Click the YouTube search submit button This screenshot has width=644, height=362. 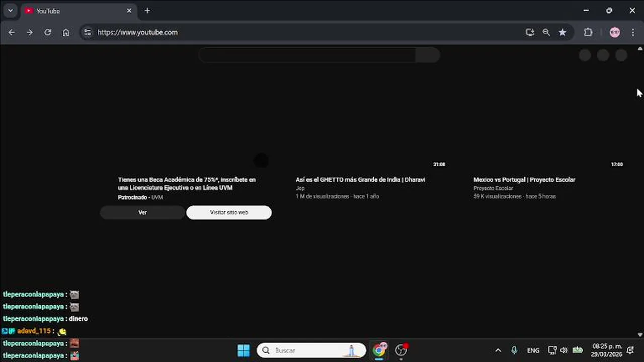pyautogui.click(x=428, y=55)
